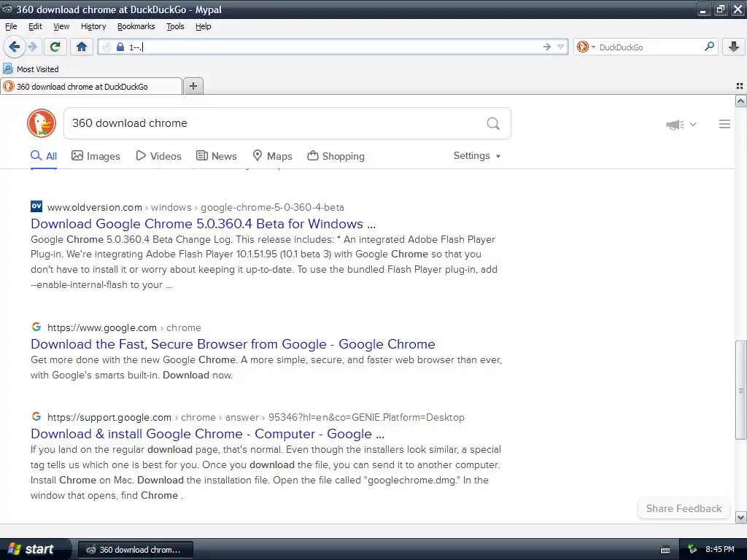Click the vertical scrollbar thumb
The width and height of the screenshot is (747, 560).
740,390
